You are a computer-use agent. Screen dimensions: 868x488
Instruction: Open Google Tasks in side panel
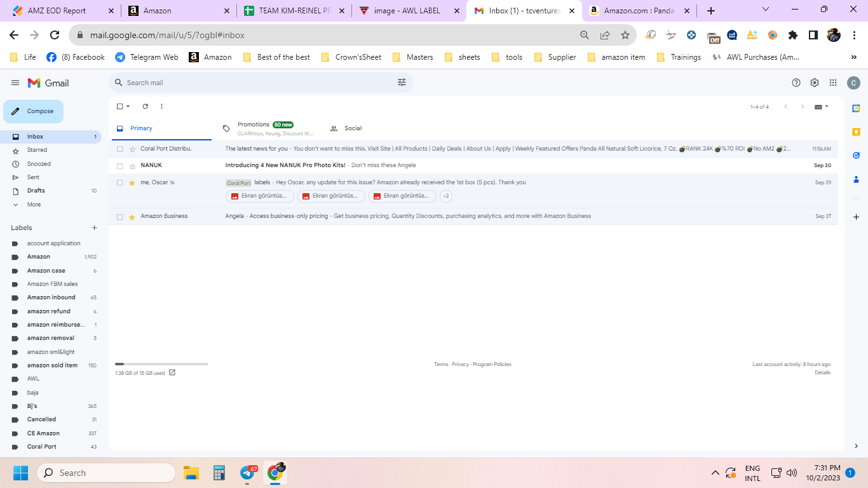[x=856, y=155]
